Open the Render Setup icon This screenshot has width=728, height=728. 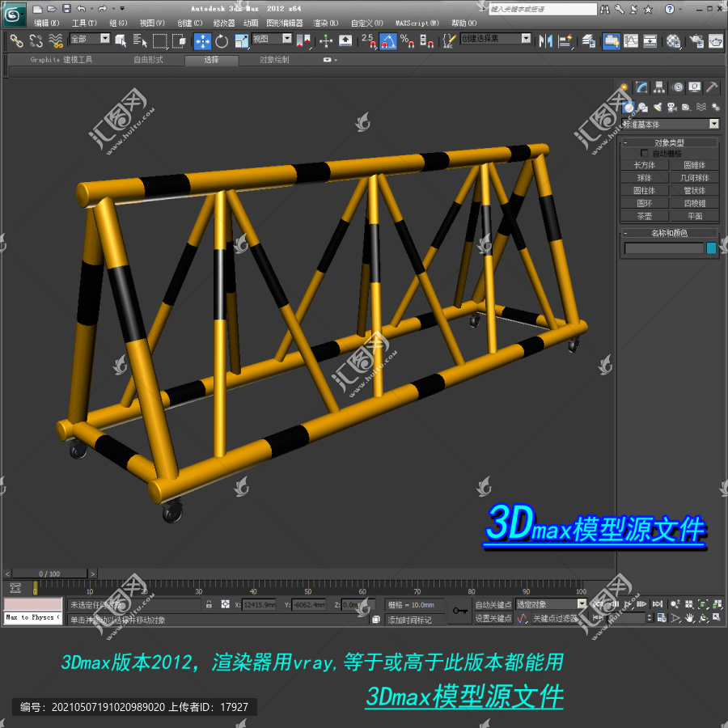coord(696,41)
